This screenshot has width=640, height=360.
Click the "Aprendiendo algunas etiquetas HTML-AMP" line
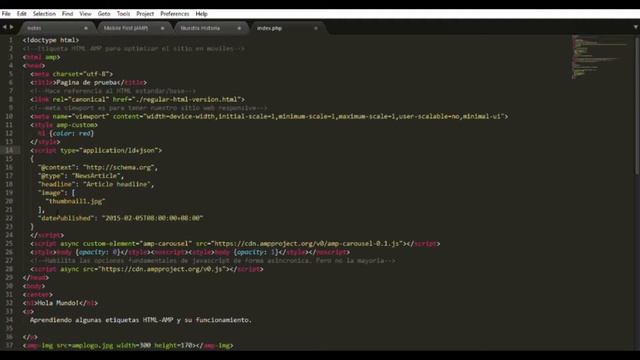(x=140, y=320)
